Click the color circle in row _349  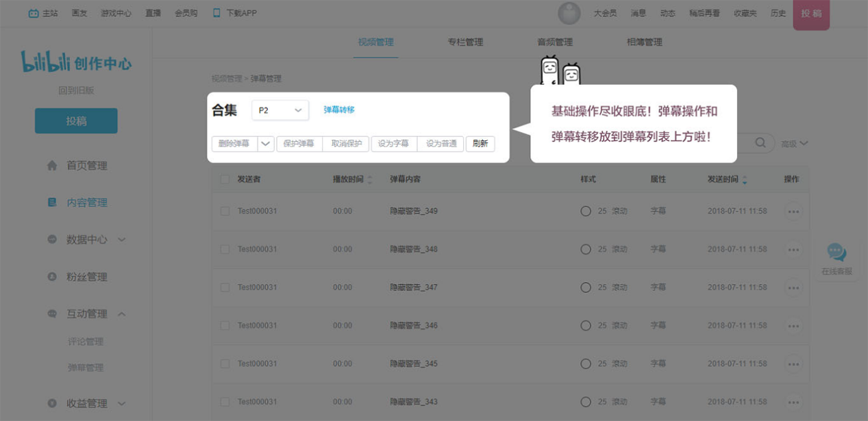586,212
